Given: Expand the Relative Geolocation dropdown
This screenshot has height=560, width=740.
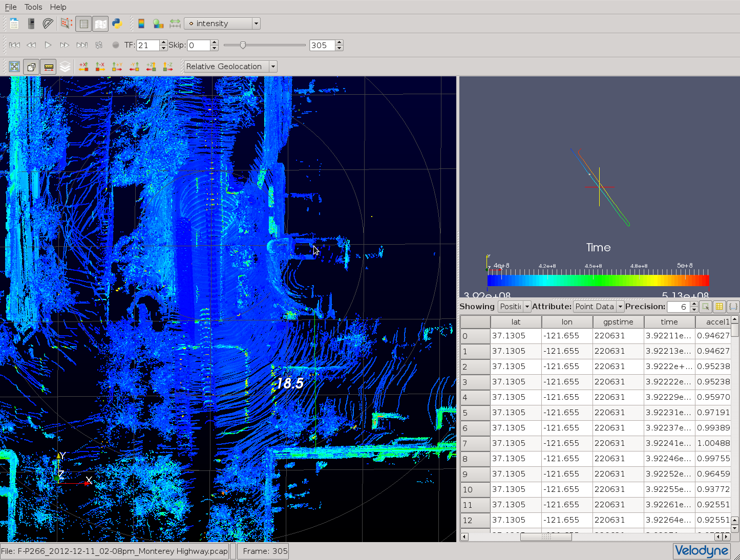Looking at the screenshot, I should [x=230, y=67].
